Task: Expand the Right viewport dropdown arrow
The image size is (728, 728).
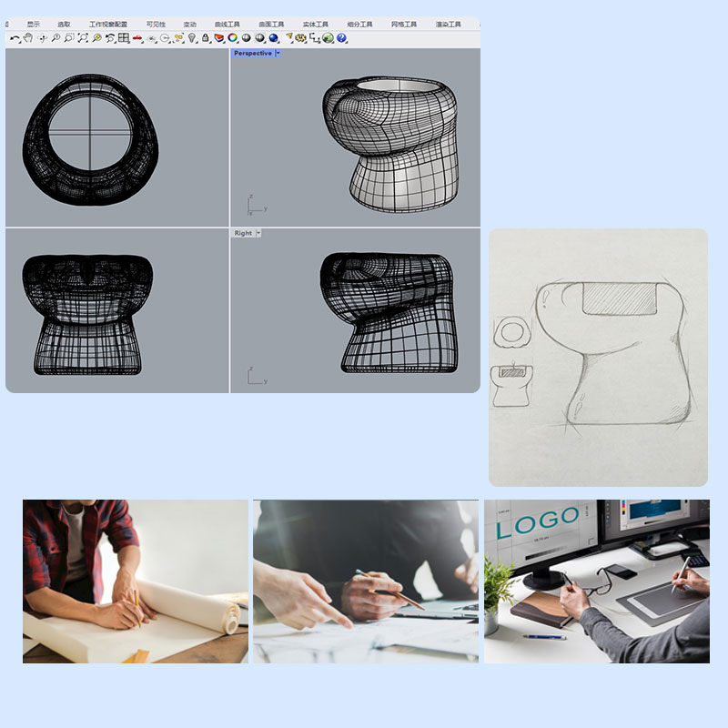Action: click(258, 233)
